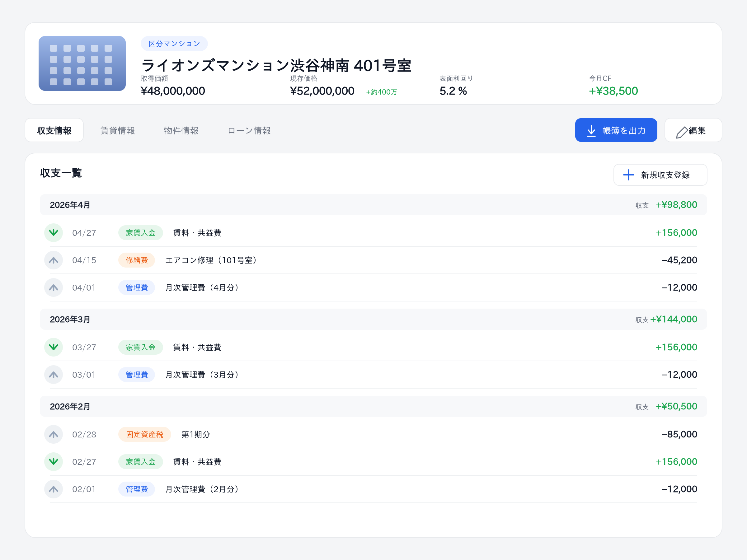
Task: Click the gray expense arrow icon for 04/15
Action: (x=53, y=260)
